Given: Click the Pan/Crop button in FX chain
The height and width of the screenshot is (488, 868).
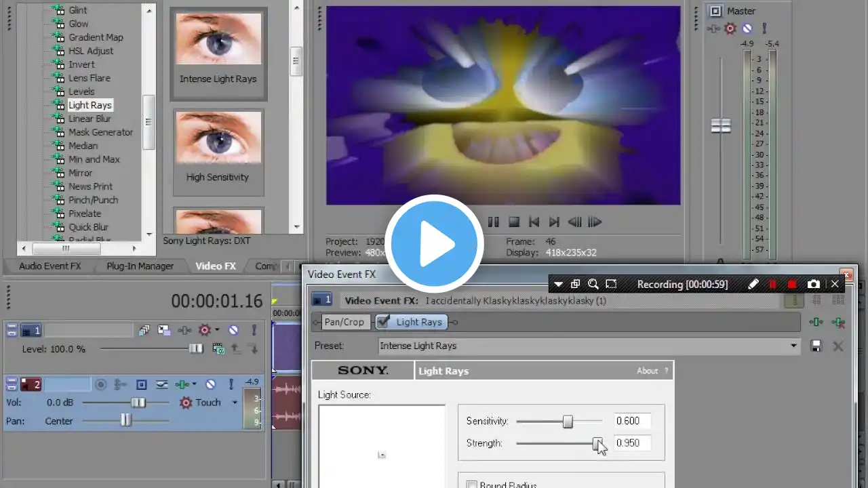Looking at the screenshot, I should point(344,322).
